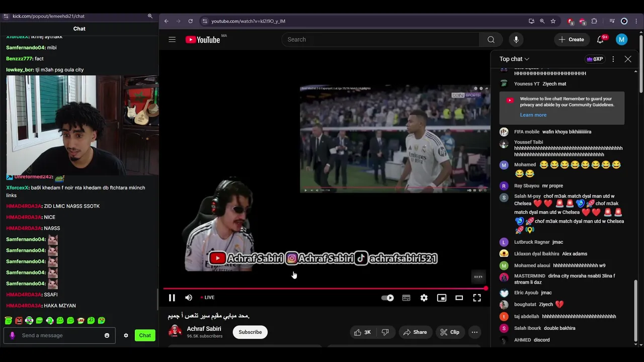Click the Create button on YouTube
The width and height of the screenshot is (644, 362).
[x=572, y=40]
